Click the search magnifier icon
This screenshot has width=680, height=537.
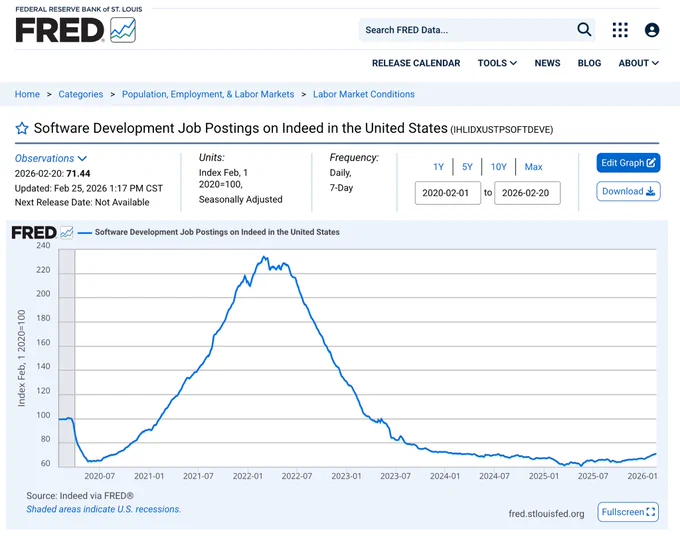click(x=584, y=29)
